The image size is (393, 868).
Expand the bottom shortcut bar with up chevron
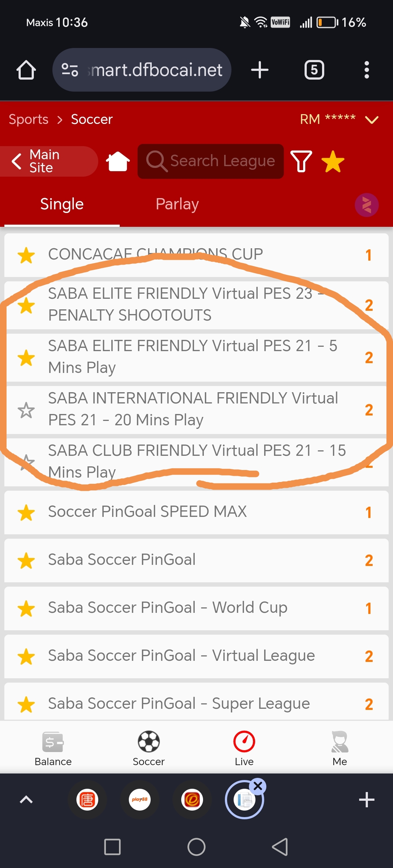click(x=26, y=800)
